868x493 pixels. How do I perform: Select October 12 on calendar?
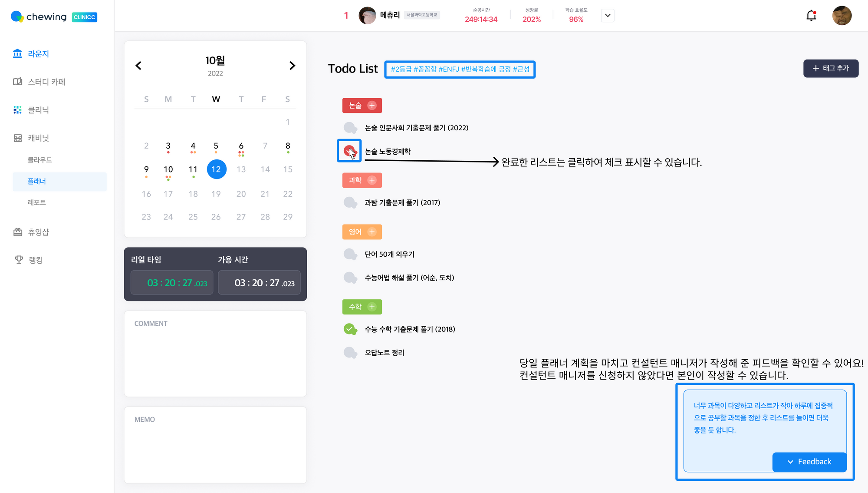pyautogui.click(x=216, y=169)
